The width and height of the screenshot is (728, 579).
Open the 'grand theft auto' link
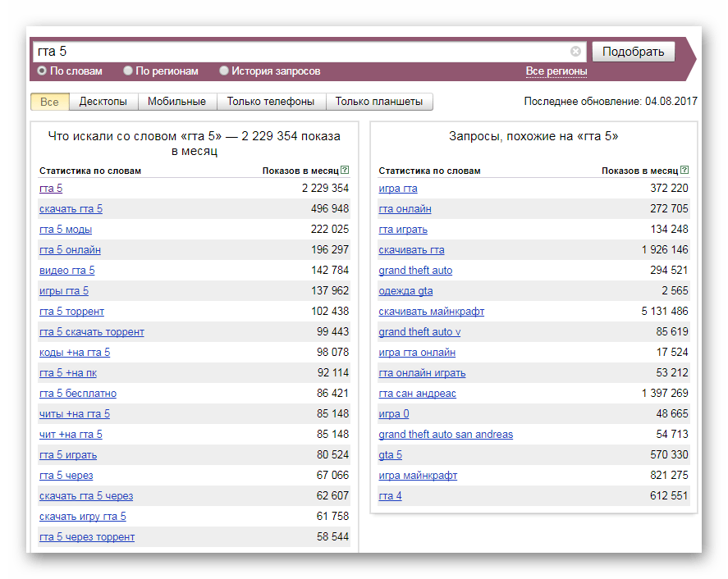[x=415, y=270]
